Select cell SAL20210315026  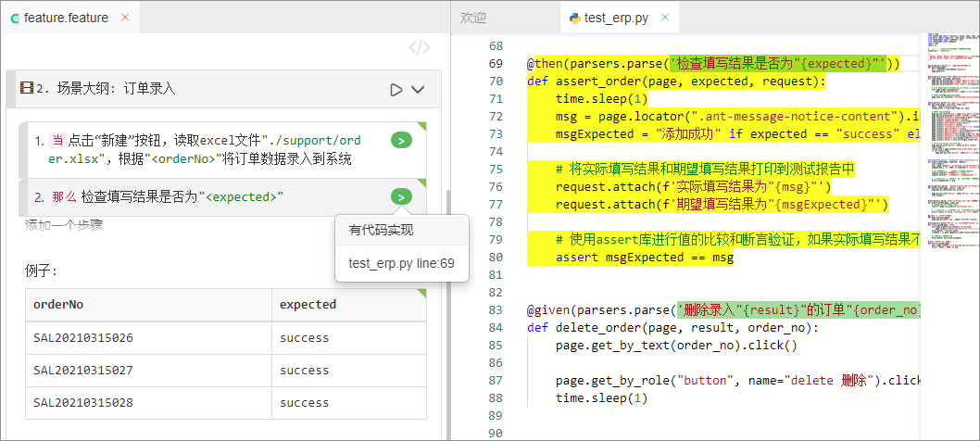[149, 338]
